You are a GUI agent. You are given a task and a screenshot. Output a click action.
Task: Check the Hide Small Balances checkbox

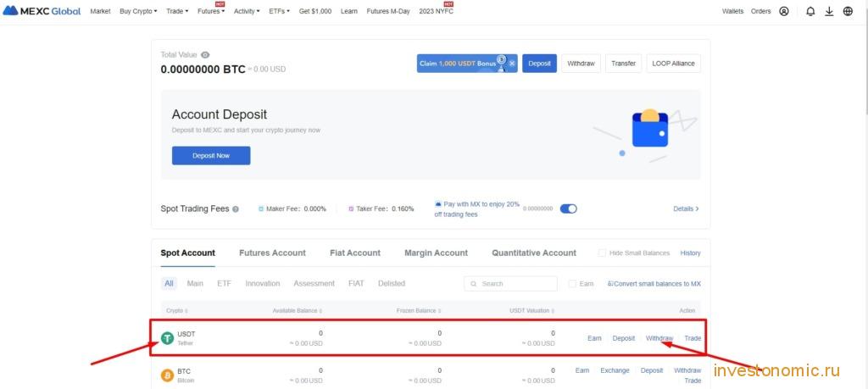pos(602,253)
